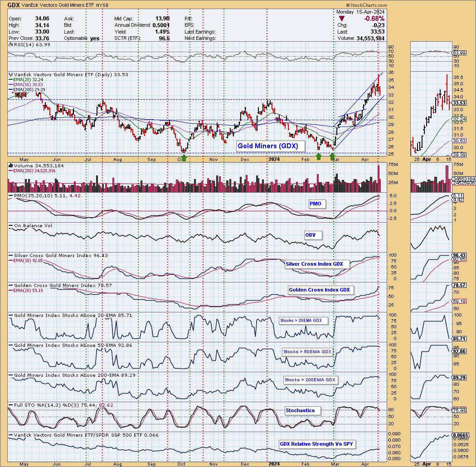Click the 0.0665 relative strength tag on right
The height and width of the screenshot is (467, 476).
pos(461,435)
